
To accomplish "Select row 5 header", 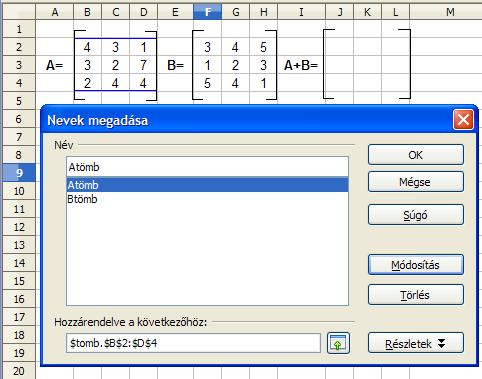I will click(x=19, y=101).
